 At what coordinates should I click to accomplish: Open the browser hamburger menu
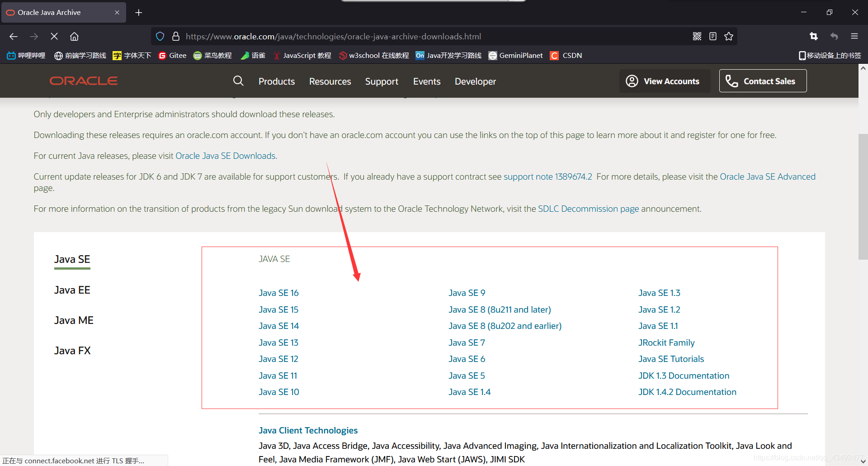[x=854, y=36]
